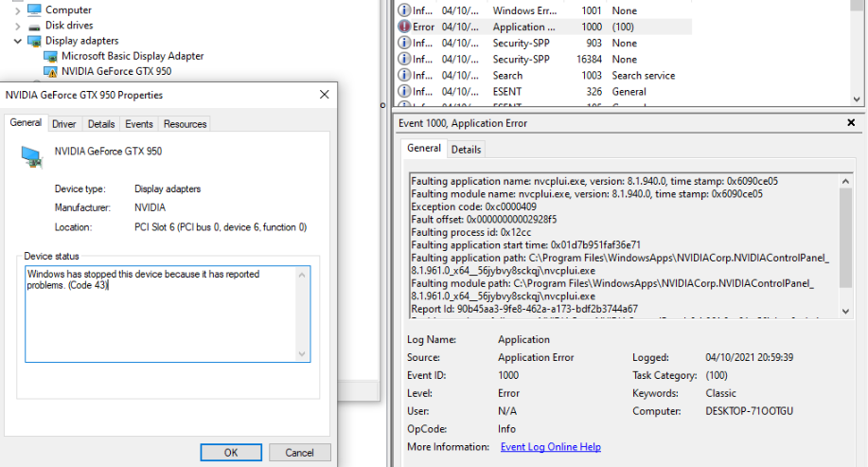Select the ESENT General event 326 row
The image size is (868, 467).
pos(543,91)
